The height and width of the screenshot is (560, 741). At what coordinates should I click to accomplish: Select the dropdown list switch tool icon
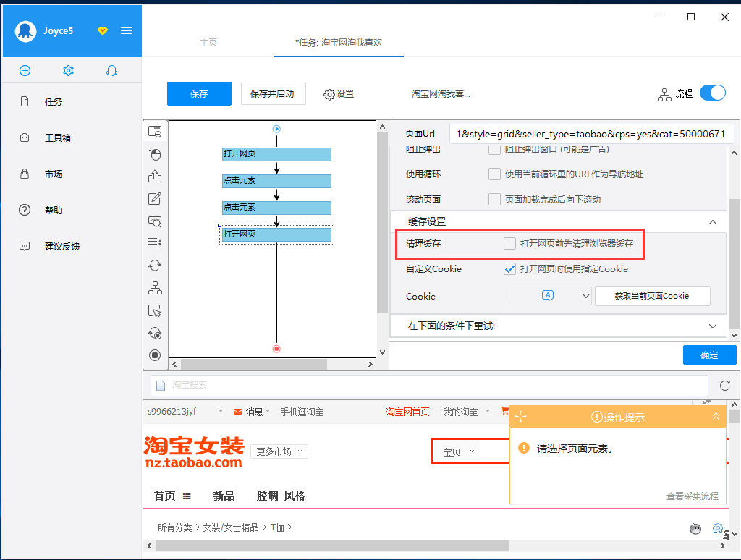155,243
